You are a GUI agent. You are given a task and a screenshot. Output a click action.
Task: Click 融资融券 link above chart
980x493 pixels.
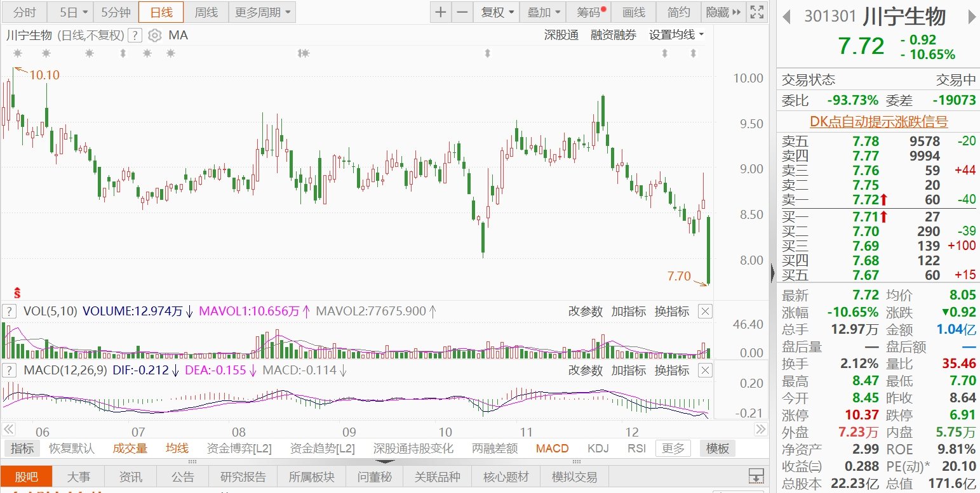[614, 36]
